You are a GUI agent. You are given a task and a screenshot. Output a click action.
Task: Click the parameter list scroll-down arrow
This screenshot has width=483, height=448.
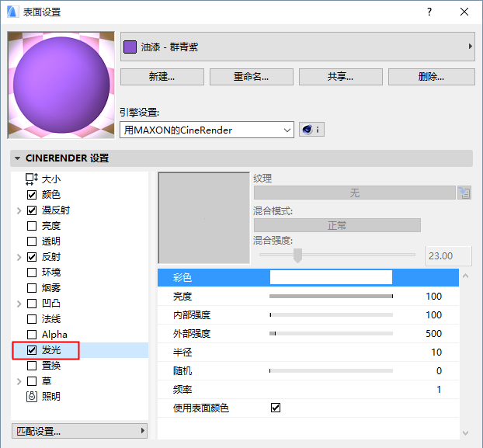click(465, 433)
